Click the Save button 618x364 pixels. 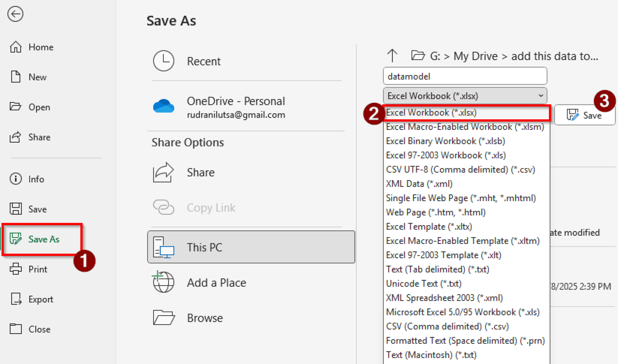(585, 115)
